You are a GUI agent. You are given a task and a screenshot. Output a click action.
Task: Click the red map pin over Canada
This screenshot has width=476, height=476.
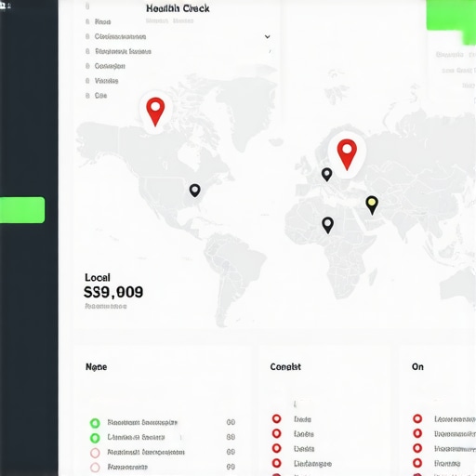[x=155, y=111]
